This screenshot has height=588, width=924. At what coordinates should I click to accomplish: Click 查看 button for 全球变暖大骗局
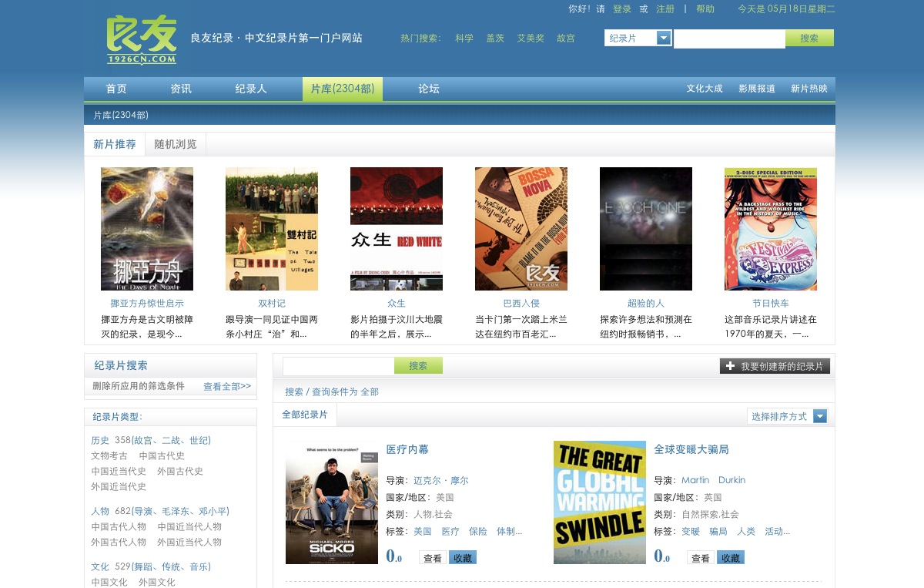(700, 558)
